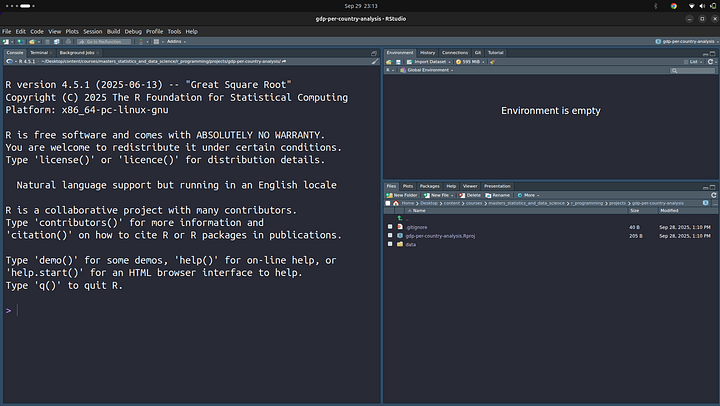Screen dimensions: 720x406
Task: Open the 595 MiB memory usage dropdown
Action: click(471, 62)
